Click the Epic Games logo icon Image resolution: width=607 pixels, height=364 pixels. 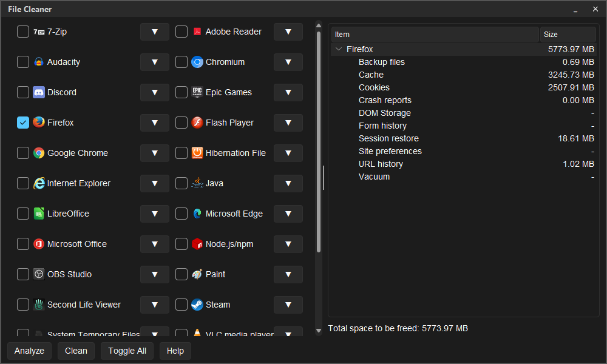tap(197, 92)
